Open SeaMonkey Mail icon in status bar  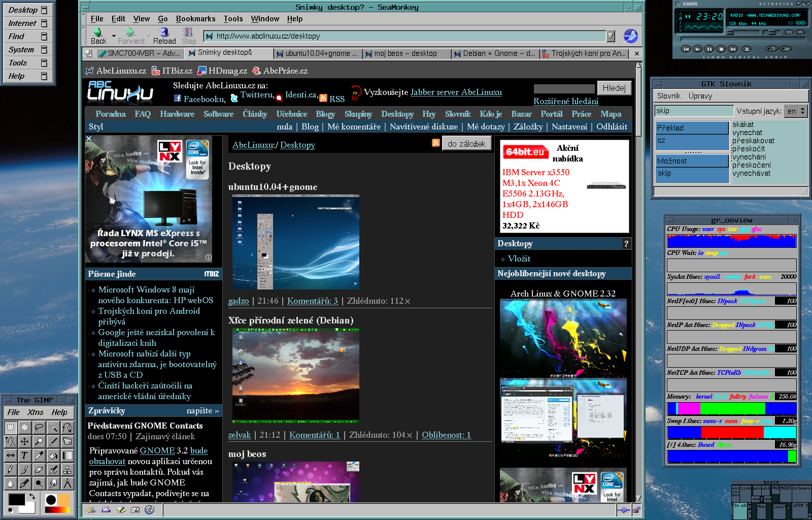click(106, 509)
